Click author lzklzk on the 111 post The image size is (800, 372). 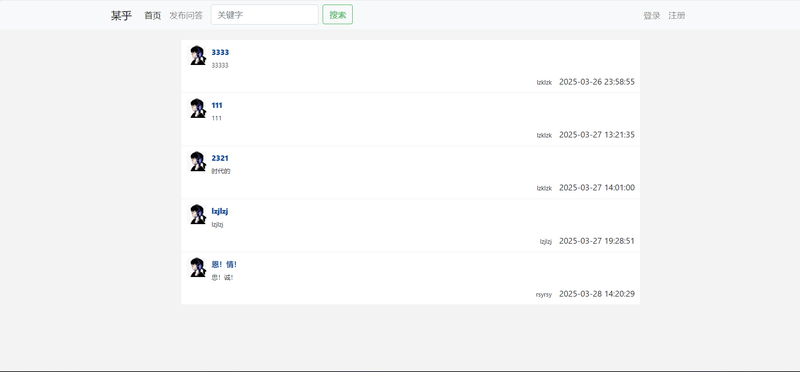coord(544,135)
